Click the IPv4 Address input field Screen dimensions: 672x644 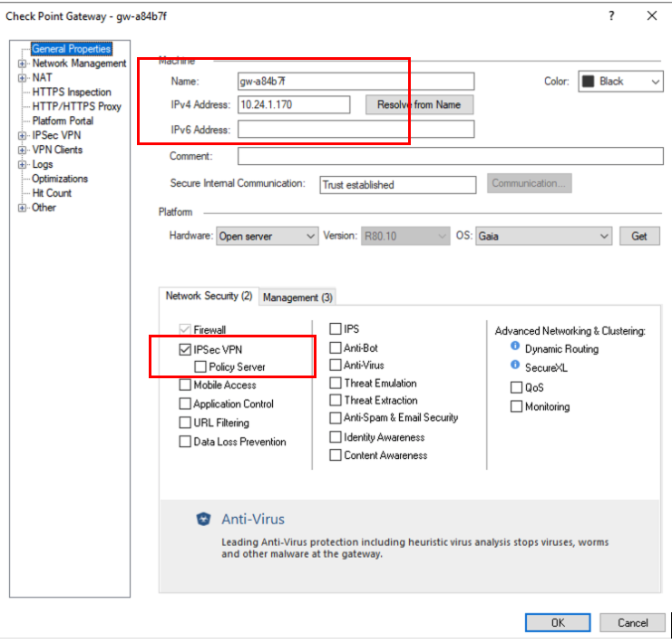click(x=294, y=105)
